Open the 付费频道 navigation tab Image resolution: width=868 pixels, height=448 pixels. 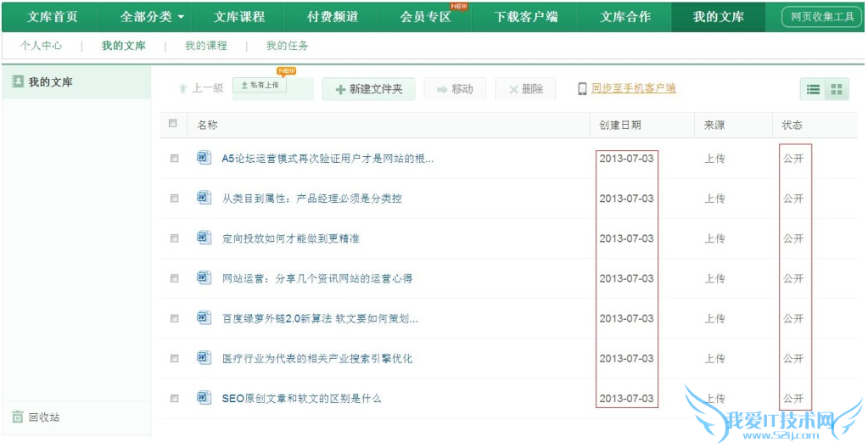[333, 17]
